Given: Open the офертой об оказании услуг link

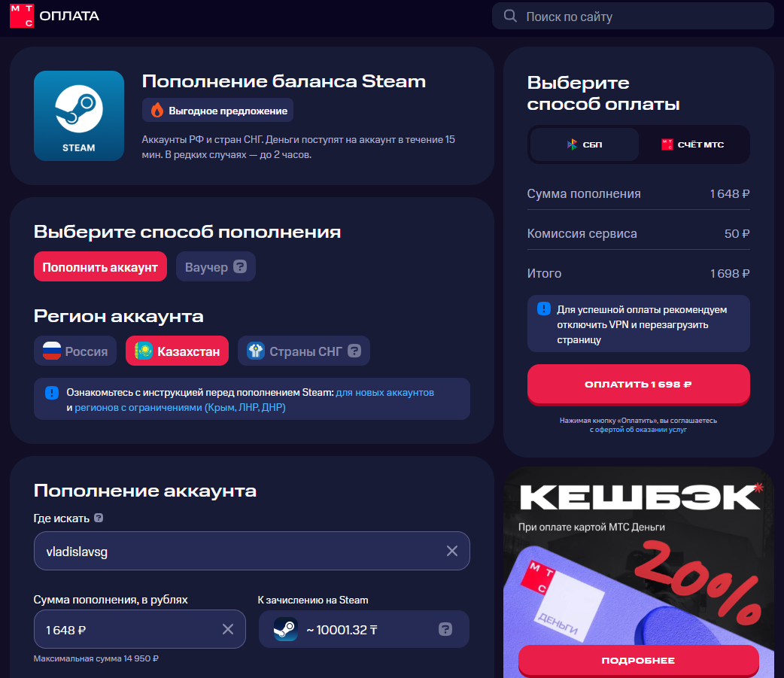Looking at the screenshot, I should (640, 430).
